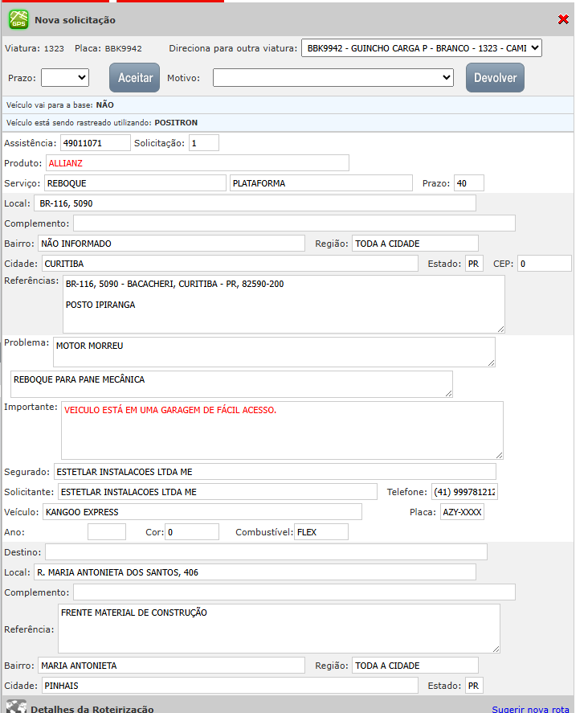Click the Veículo field KANGOO EXPRESS
588x713 pixels.
[202, 512]
